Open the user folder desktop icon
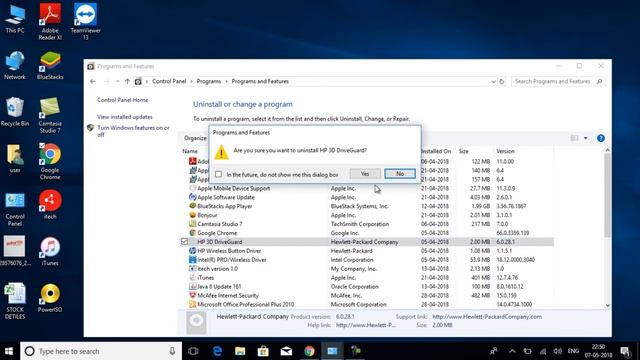Screen dimensions: 640x360 15,158
